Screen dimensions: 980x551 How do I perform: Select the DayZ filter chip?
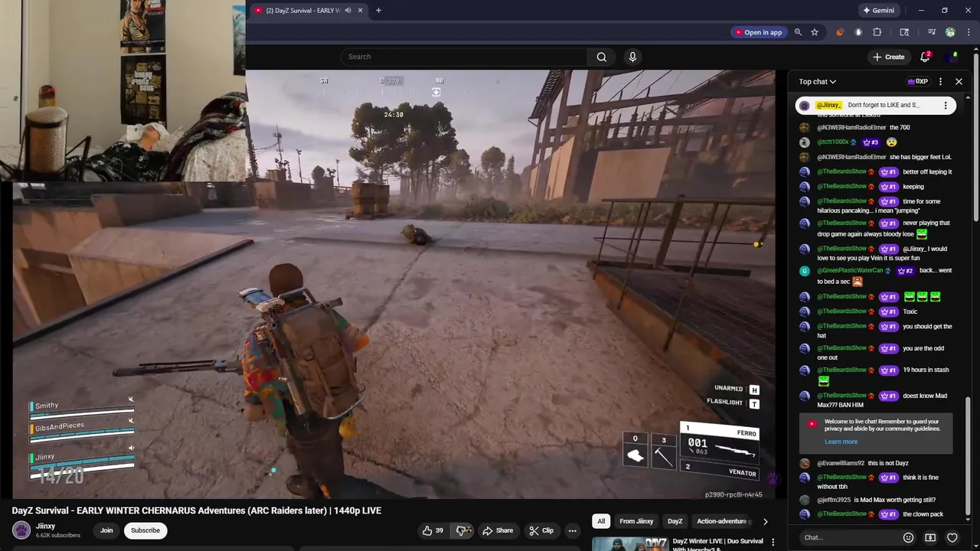click(x=675, y=521)
